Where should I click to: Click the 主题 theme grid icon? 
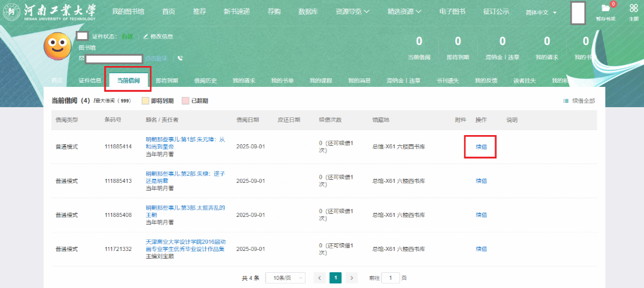pos(633,8)
